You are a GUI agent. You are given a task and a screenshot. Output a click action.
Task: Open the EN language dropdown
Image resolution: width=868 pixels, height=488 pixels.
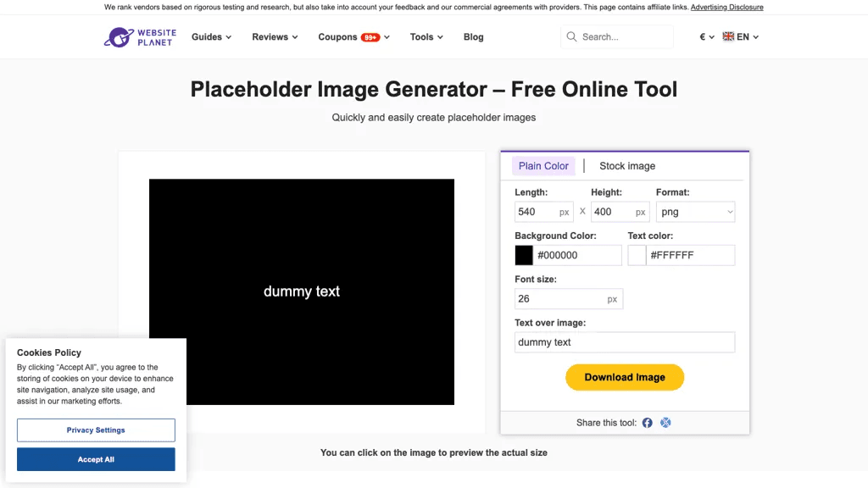pyautogui.click(x=748, y=37)
